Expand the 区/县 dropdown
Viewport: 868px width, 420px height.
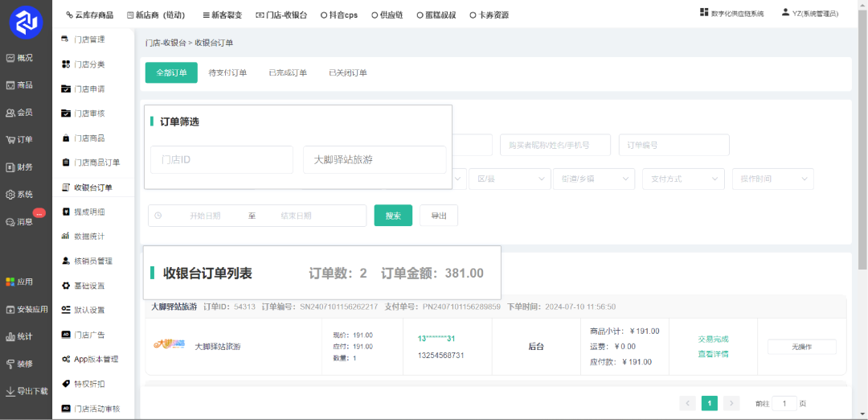click(508, 179)
